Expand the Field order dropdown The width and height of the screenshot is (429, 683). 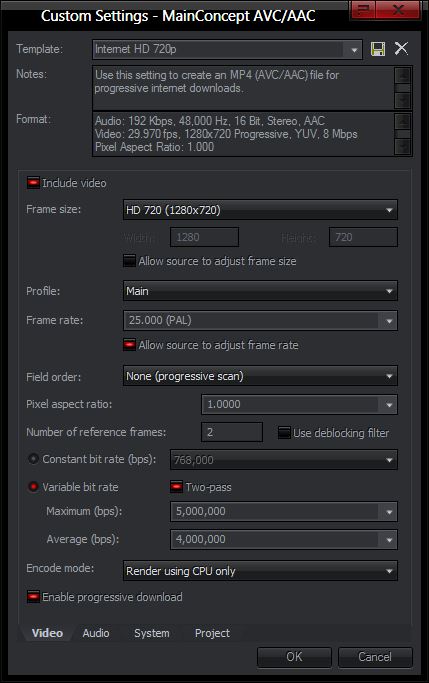point(260,376)
